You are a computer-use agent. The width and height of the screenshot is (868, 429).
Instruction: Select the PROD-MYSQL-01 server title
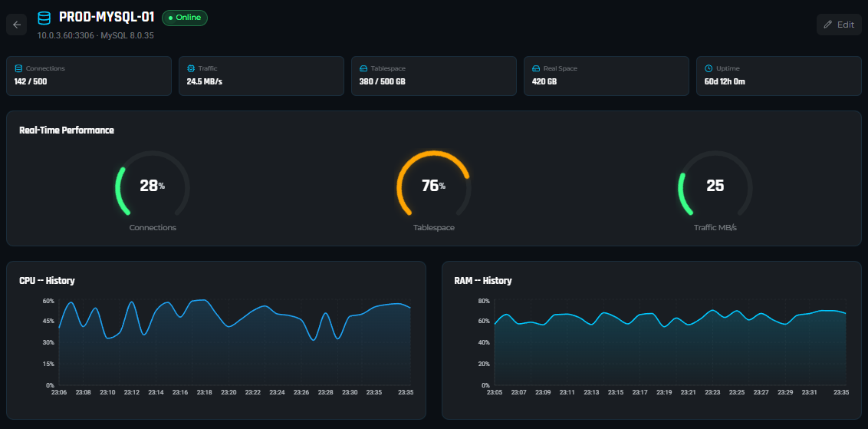[107, 18]
